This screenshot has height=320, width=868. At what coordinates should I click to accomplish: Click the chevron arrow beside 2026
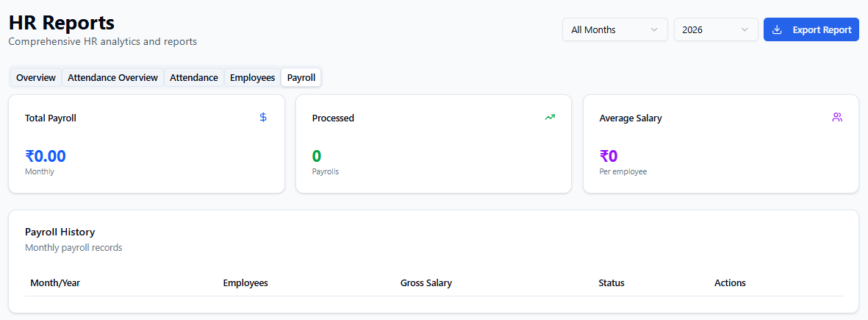click(745, 30)
